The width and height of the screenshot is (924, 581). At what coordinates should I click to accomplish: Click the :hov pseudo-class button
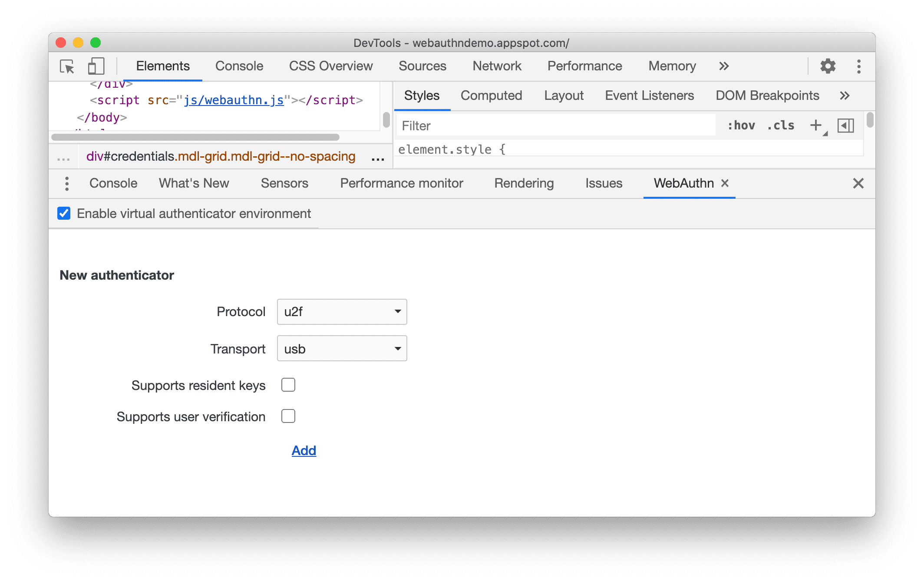(x=735, y=126)
